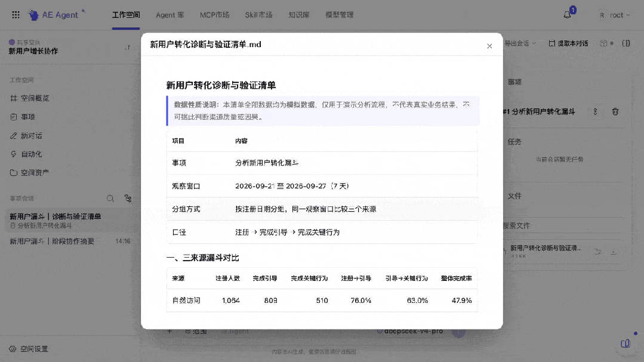The height and width of the screenshot is (362, 644).
Task: Click the book icon at the bottom right
Action: click(625, 344)
